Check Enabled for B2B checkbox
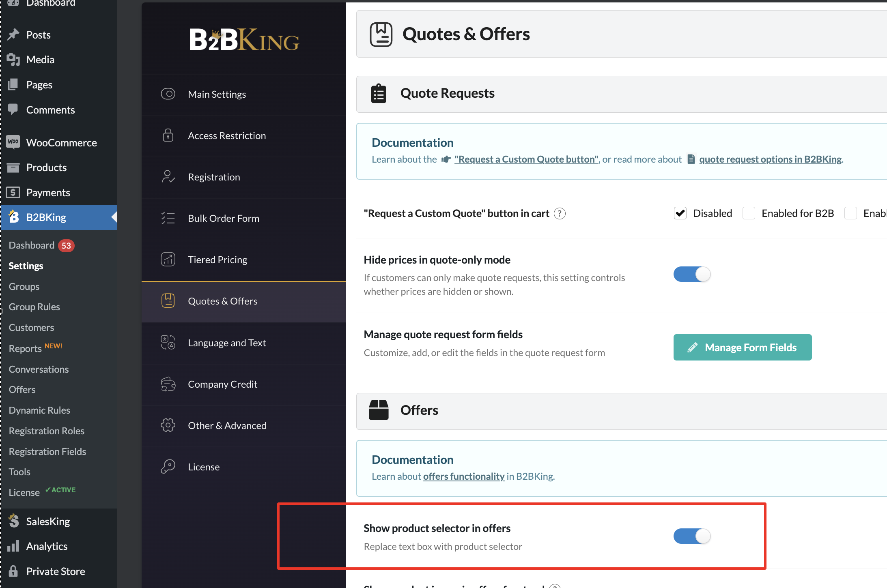 [749, 213]
